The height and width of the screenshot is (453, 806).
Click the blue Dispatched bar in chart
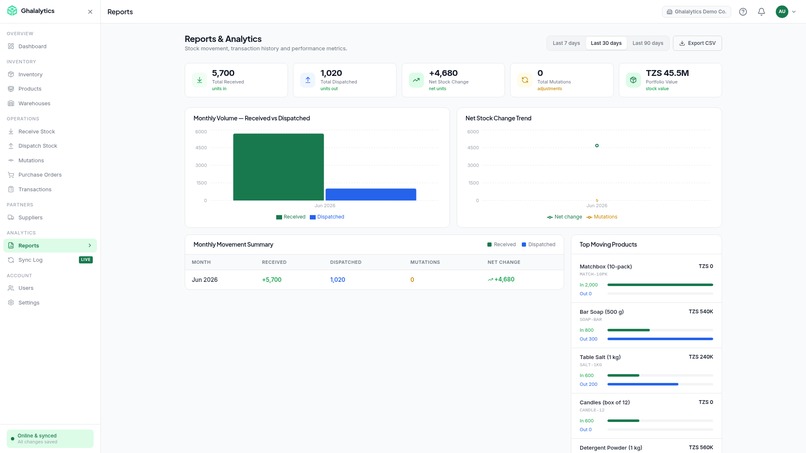click(x=371, y=194)
